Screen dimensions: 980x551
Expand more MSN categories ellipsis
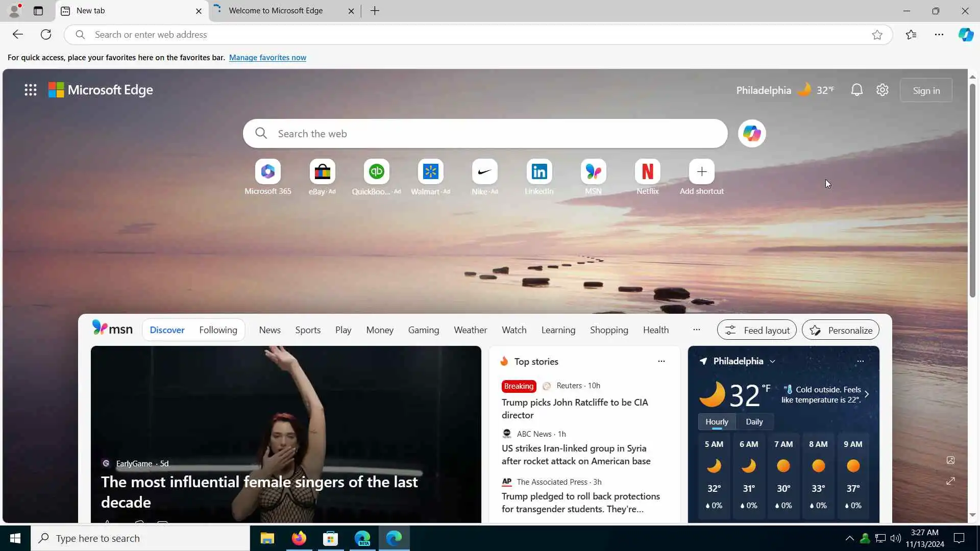pos(696,330)
